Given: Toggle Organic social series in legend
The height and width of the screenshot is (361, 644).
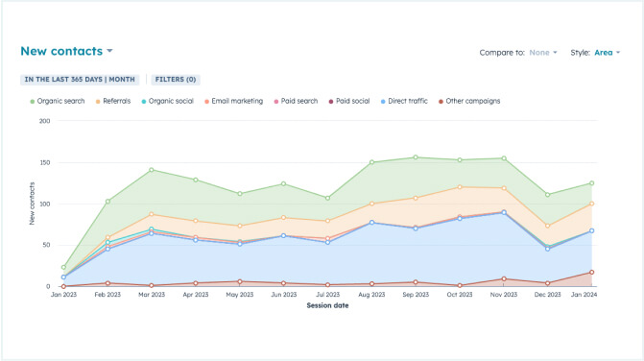Looking at the screenshot, I should [167, 101].
